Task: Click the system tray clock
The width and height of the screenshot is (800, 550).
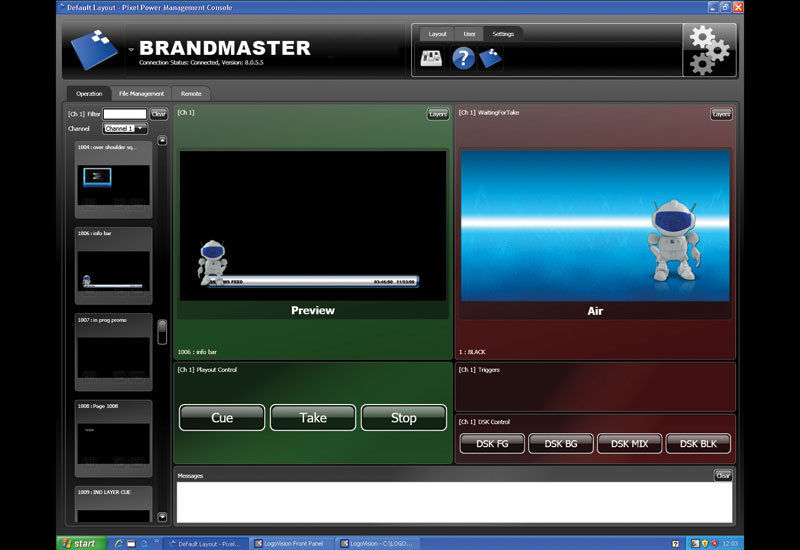Action: click(x=730, y=543)
